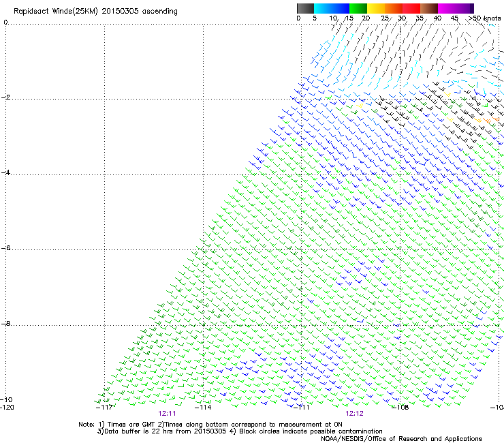Click the '-111' longitude axis label
Image resolution: width=504 pixels, height=443 pixels.
pyautogui.click(x=302, y=408)
